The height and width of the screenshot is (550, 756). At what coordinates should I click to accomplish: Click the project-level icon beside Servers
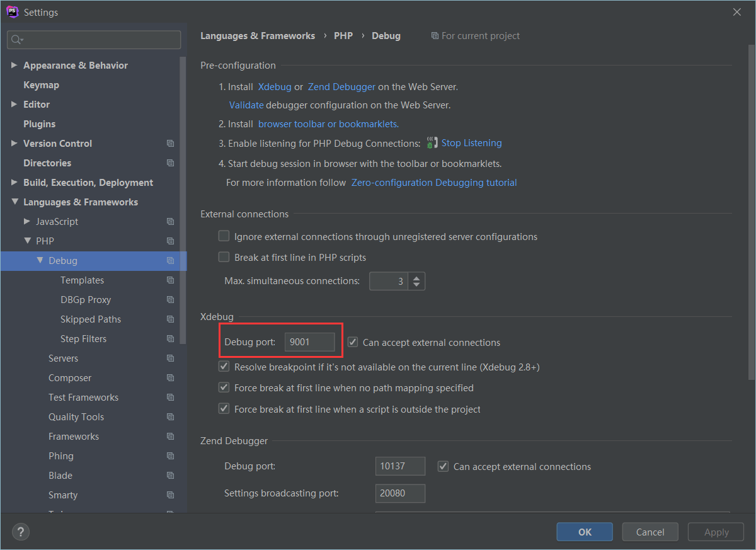click(170, 358)
